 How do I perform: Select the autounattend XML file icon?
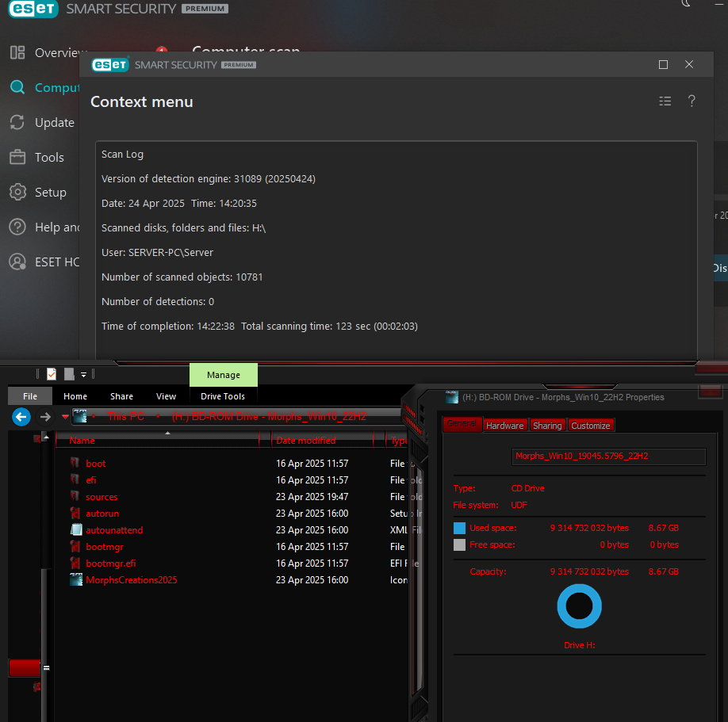[76, 530]
